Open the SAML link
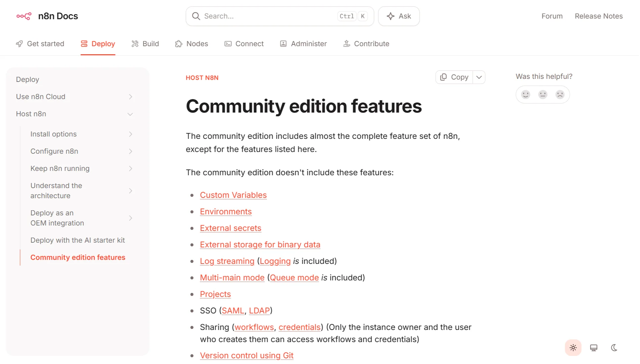The height and width of the screenshot is (364, 640). tap(233, 311)
